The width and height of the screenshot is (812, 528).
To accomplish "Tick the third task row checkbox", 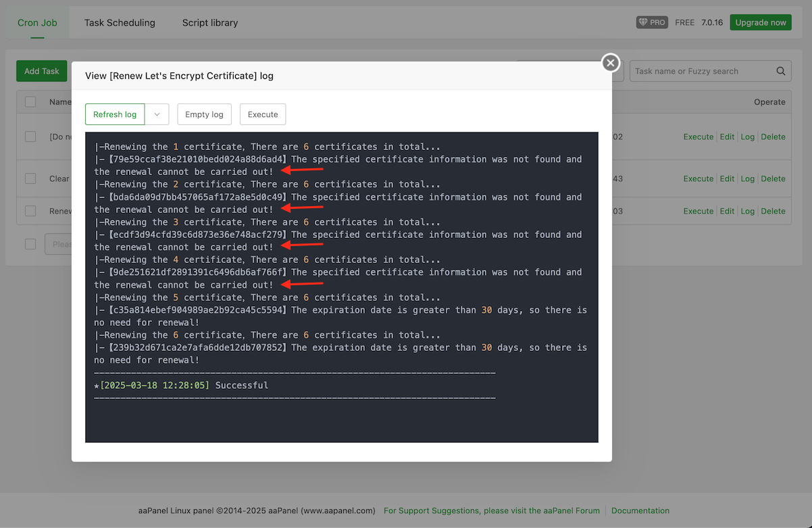I will [30, 211].
